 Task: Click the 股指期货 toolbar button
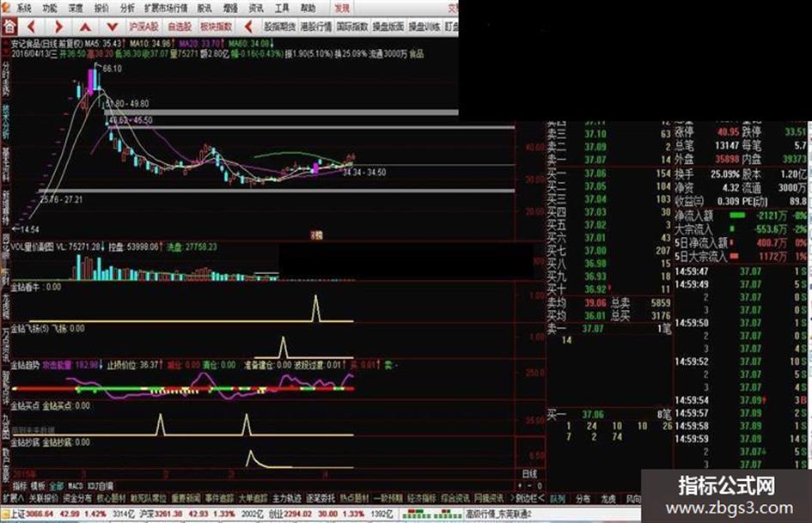(x=279, y=27)
